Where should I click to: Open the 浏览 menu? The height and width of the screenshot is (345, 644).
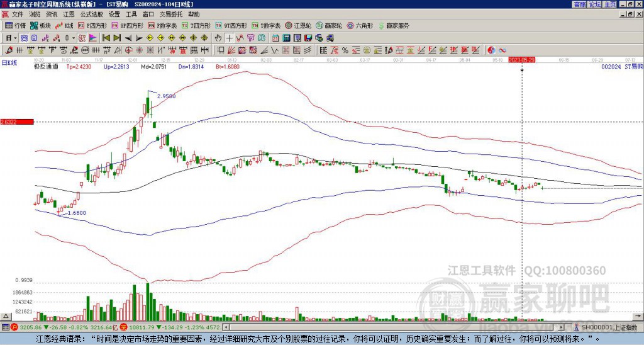point(35,14)
